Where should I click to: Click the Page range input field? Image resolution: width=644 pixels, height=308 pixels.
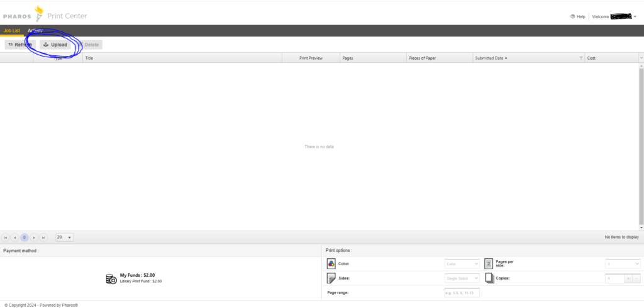click(462, 293)
